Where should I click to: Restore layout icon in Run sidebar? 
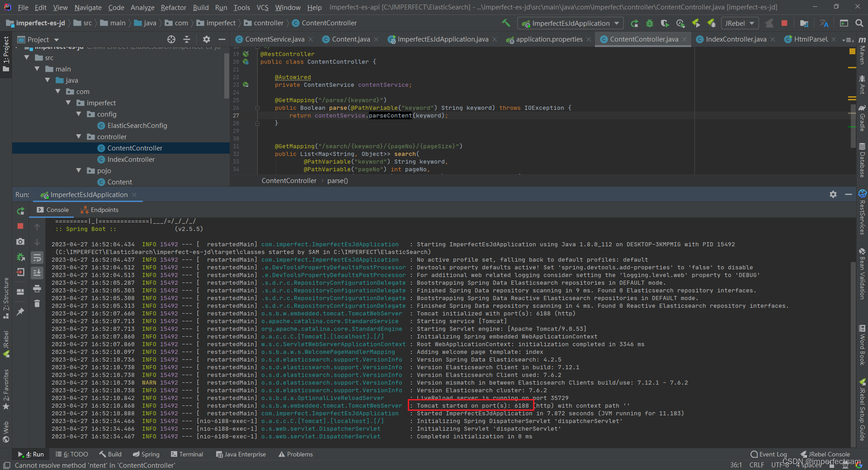click(x=20, y=292)
